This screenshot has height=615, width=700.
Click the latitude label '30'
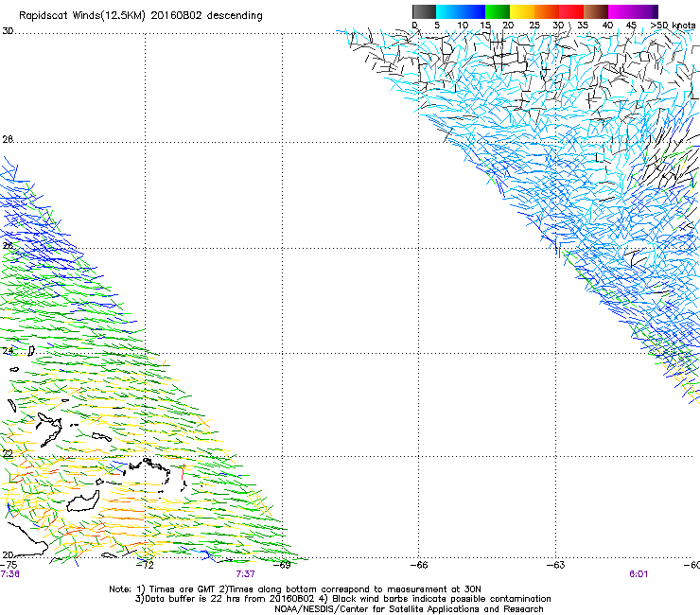coord(8,31)
